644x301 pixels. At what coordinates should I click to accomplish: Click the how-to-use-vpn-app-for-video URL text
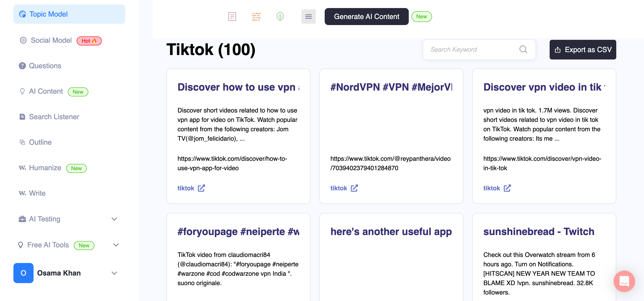[232, 163]
